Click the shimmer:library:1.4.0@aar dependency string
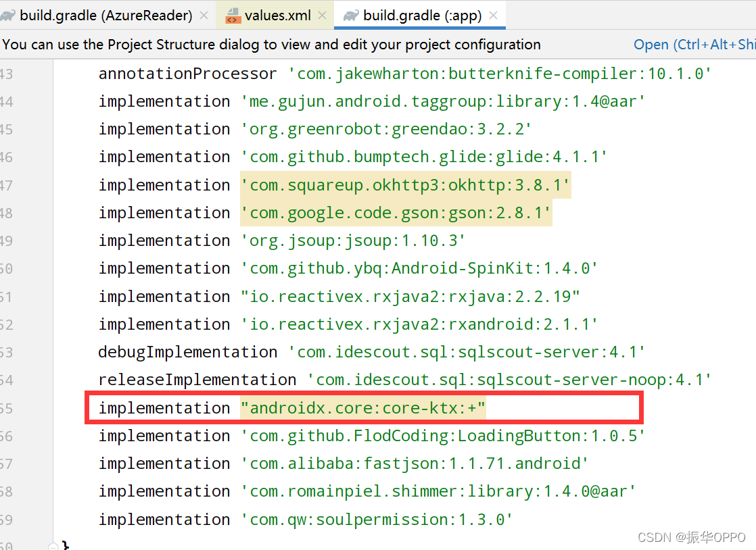756x550 pixels. click(438, 492)
